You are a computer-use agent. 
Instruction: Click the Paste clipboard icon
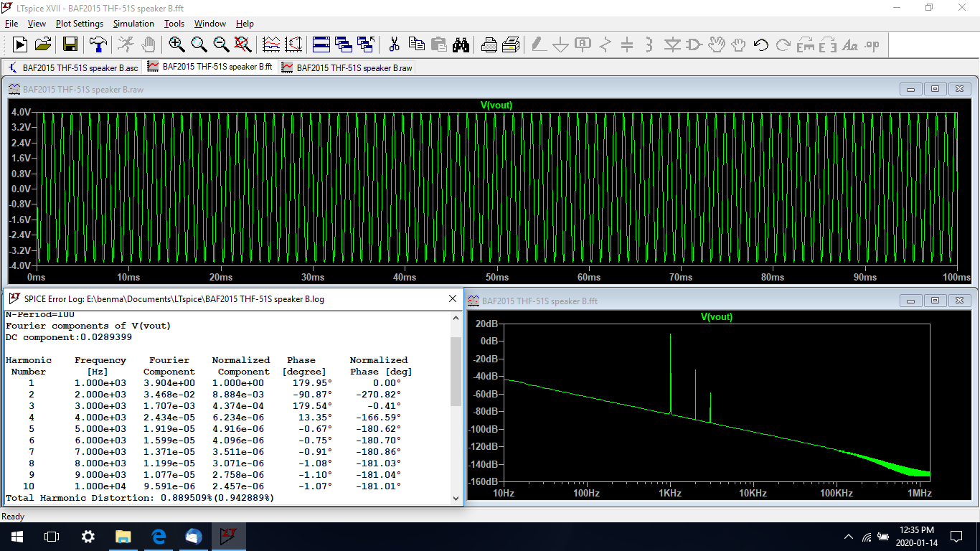tap(438, 44)
